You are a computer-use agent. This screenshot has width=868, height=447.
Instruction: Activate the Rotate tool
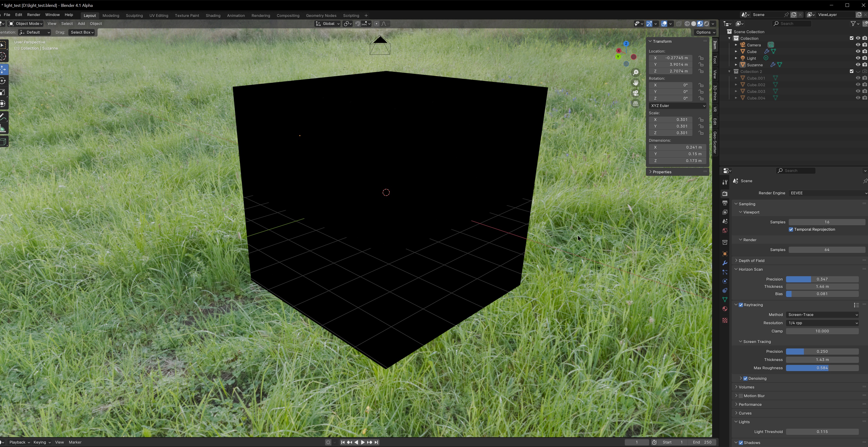[x=3, y=80]
